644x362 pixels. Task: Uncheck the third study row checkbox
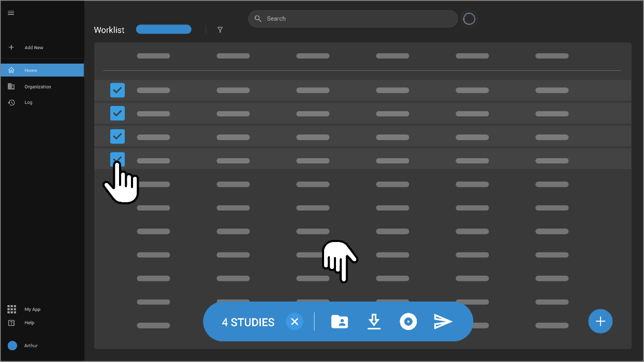118,136
